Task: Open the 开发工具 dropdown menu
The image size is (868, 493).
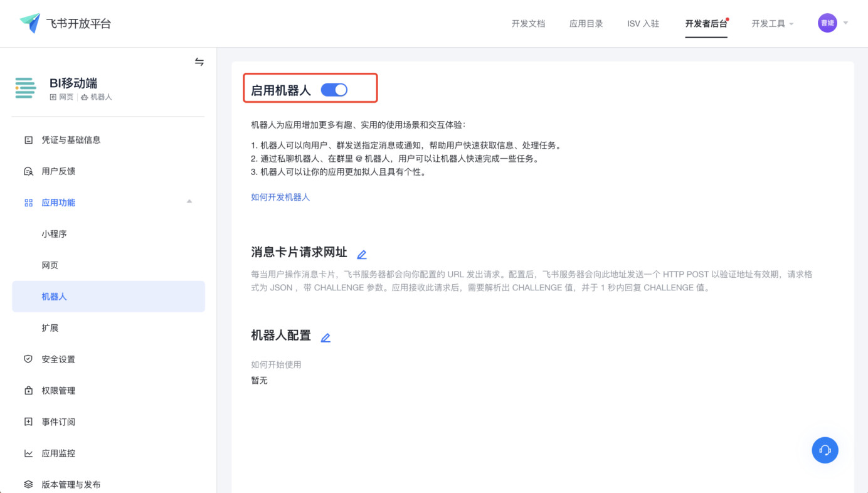Action: [772, 24]
